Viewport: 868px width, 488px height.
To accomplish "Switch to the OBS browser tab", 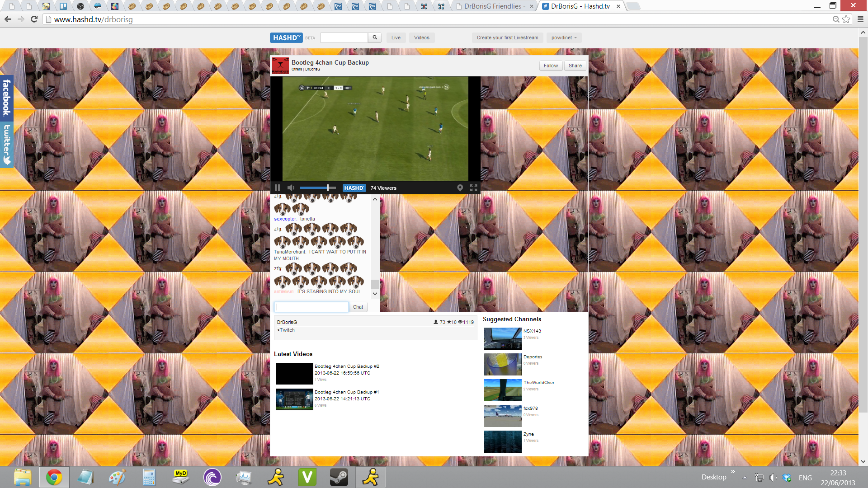I will point(80,6).
